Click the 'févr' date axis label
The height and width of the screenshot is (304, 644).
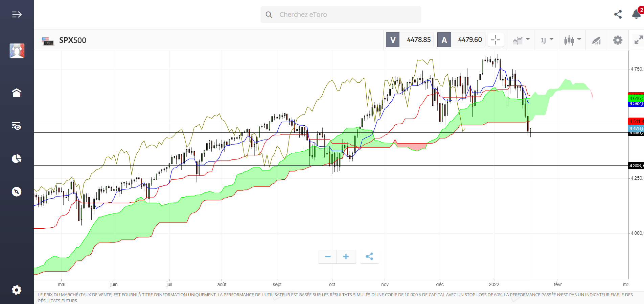tap(558, 284)
